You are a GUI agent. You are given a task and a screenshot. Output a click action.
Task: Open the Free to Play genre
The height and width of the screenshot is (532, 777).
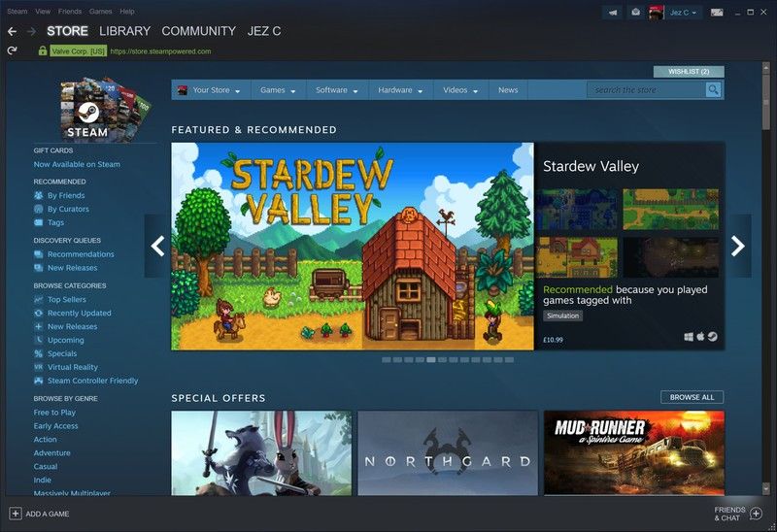pyautogui.click(x=54, y=413)
